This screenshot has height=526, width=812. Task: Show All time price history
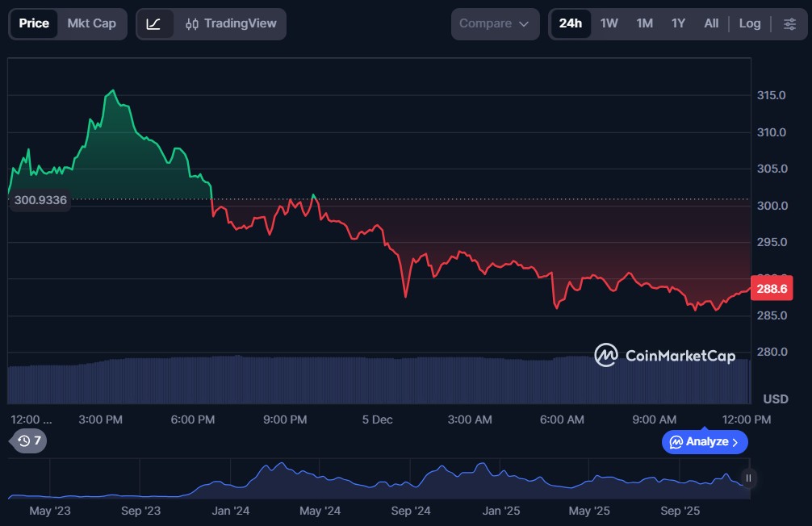click(x=710, y=24)
